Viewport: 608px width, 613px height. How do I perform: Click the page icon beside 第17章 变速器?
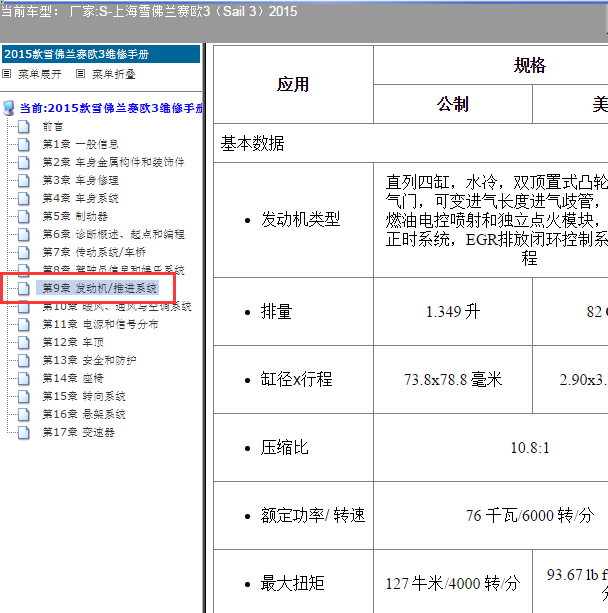(23, 432)
